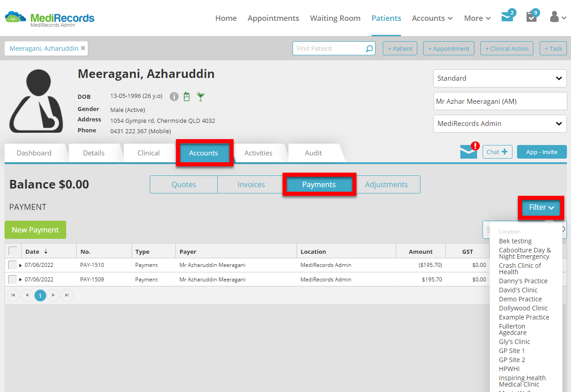This screenshot has width=571, height=392.
Task: Open Waiting Room in top navigation
Action: 335,18
